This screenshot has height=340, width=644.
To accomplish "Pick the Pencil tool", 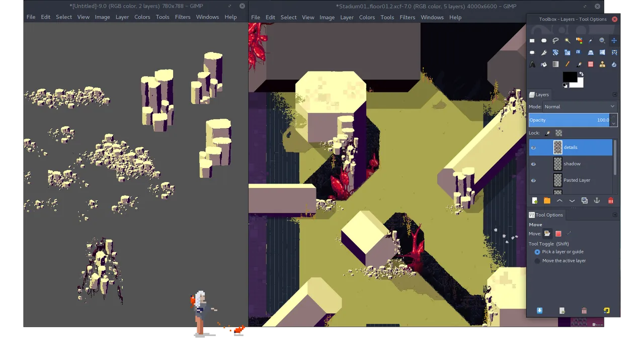I will (567, 64).
